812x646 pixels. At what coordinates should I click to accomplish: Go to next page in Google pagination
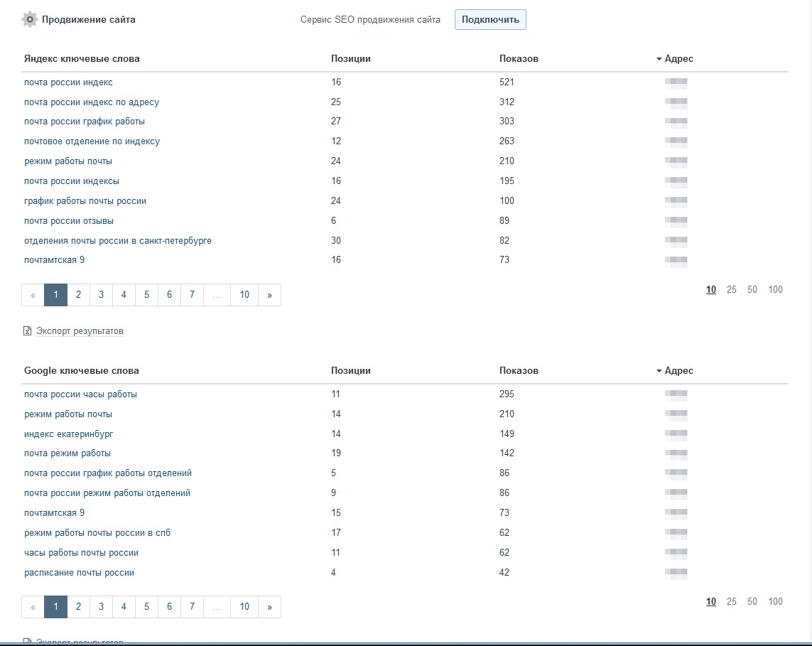click(x=269, y=607)
